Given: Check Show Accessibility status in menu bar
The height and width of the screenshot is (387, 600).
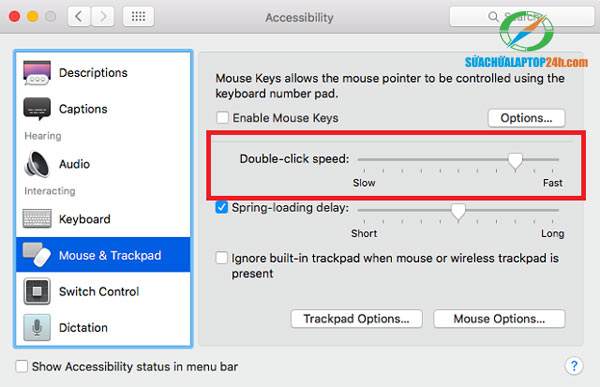Looking at the screenshot, I should [21, 366].
